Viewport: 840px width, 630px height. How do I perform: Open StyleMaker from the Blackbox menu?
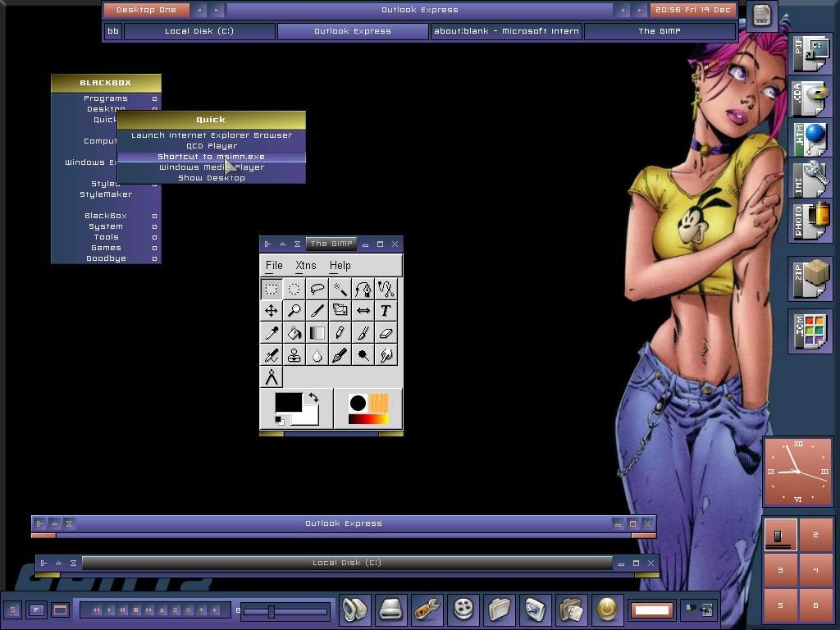coord(106,194)
